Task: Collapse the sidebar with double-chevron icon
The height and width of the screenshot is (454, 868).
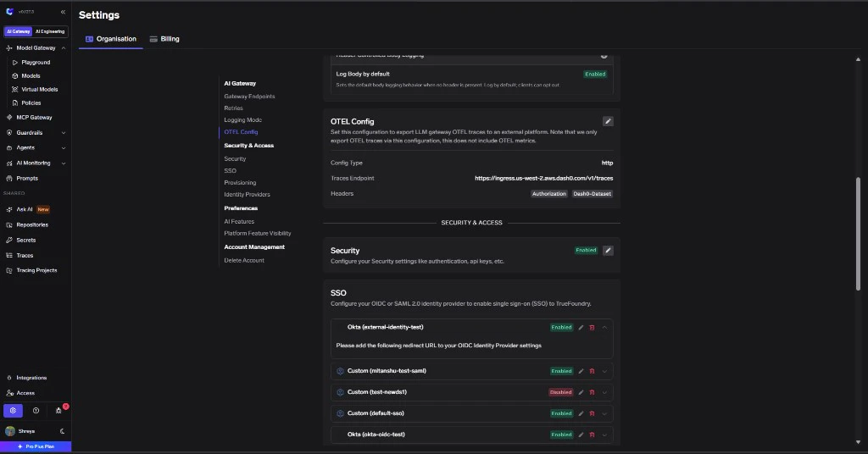Action: point(63,12)
